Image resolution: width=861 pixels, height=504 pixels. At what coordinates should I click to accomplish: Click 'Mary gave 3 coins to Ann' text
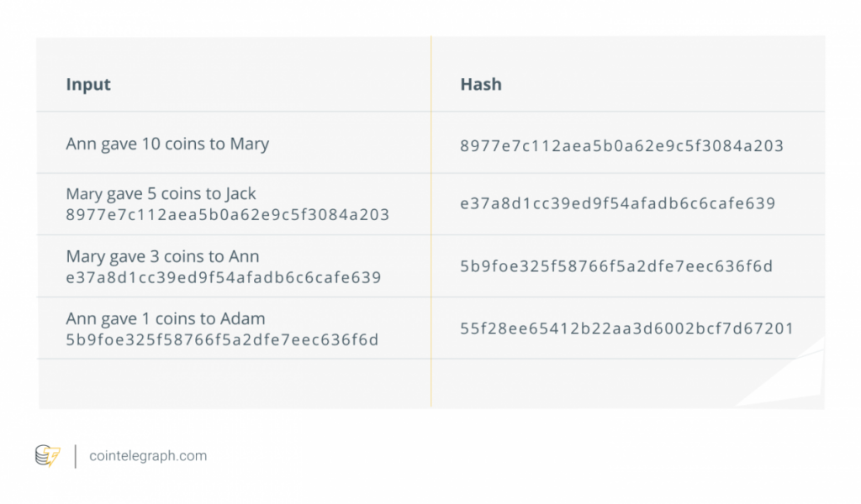point(162,256)
